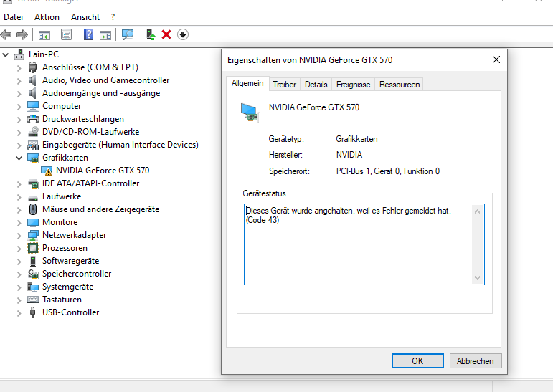Image resolution: width=553 pixels, height=392 pixels.
Task: Expand the USB-Controller chevron
Action: coord(19,313)
